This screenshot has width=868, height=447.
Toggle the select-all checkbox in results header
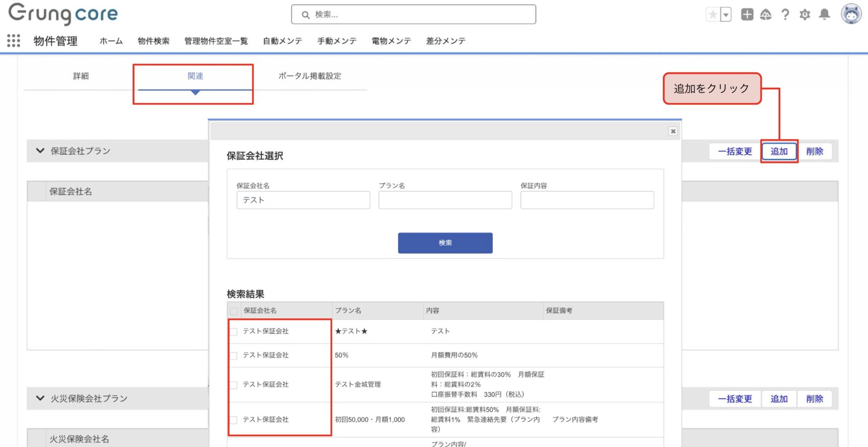(234, 311)
